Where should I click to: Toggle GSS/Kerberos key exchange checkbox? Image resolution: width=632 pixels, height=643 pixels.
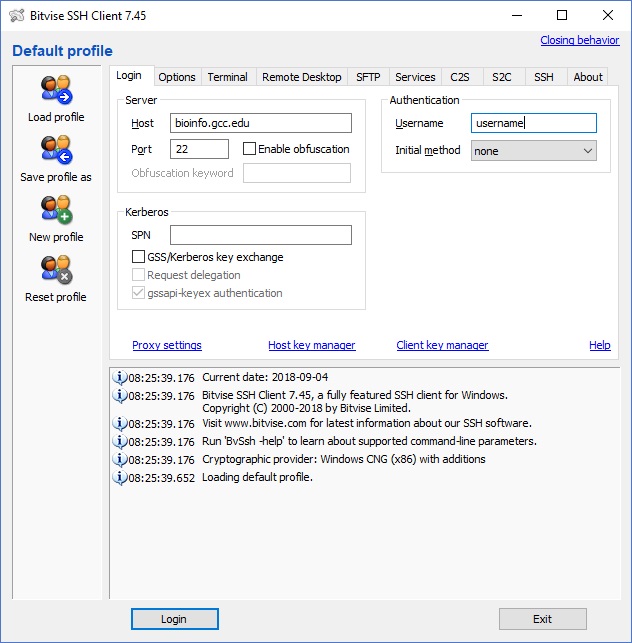click(138, 257)
